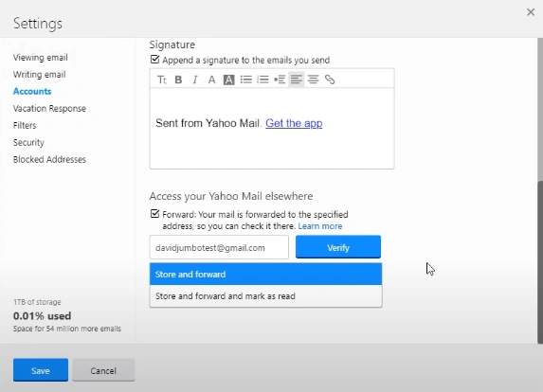This screenshot has height=392, width=543.
Task: Open Security settings
Action: coord(28,142)
